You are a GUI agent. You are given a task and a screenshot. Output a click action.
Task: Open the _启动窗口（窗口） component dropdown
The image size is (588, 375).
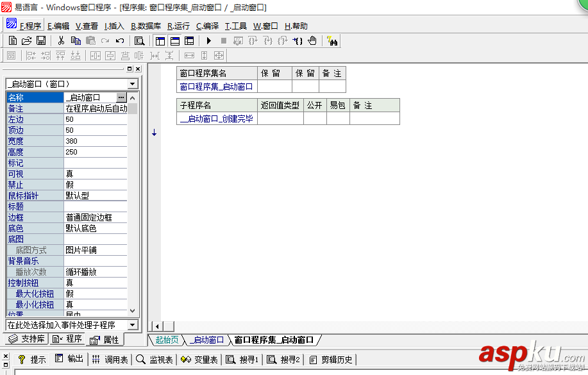(x=132, y=84)
